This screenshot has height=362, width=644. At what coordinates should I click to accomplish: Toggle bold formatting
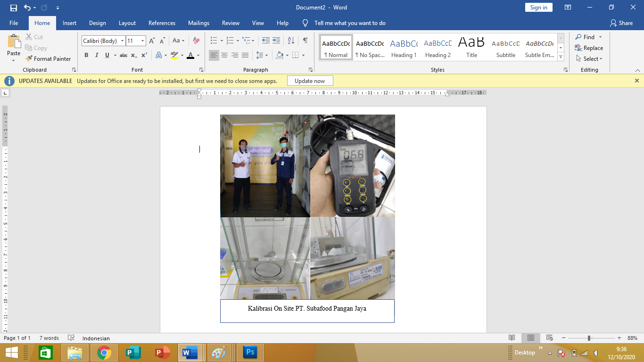86,56
